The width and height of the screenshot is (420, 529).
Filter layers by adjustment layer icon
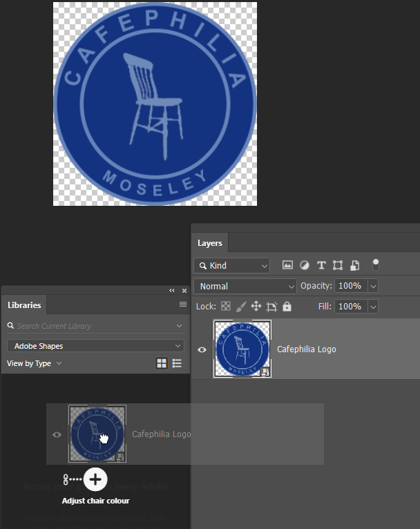[304, 265]
